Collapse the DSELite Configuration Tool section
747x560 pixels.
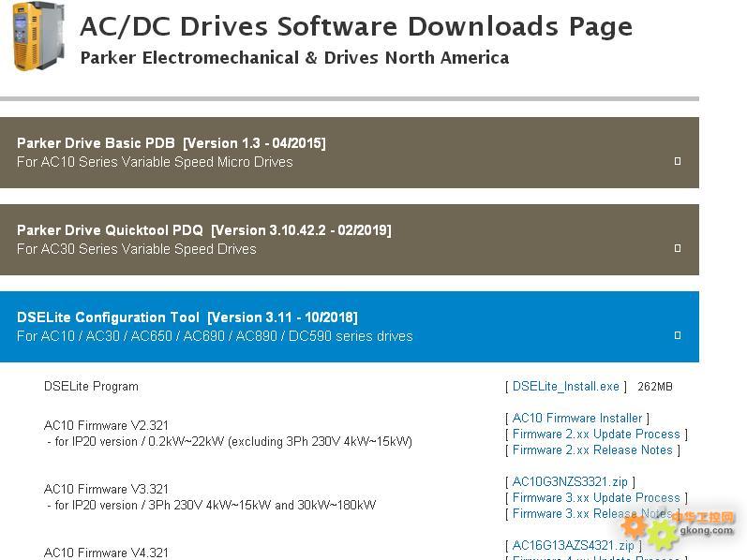tap(350, 327)
